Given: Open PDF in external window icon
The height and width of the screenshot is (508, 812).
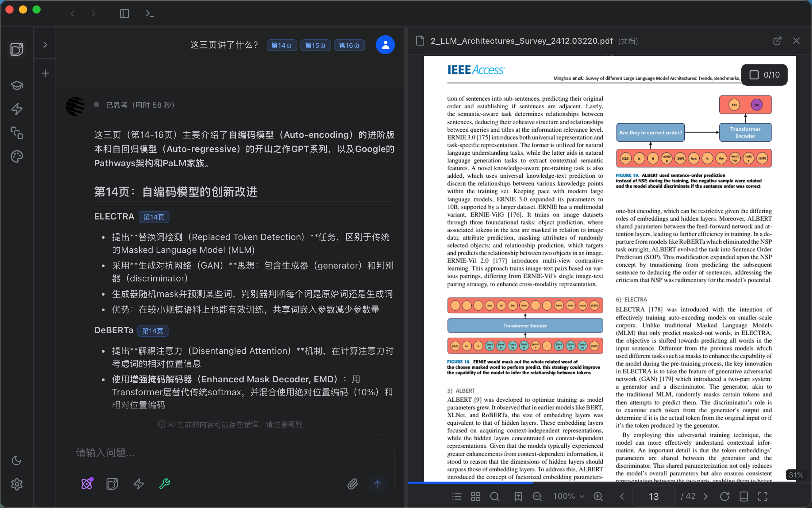Looking at the screenshot, I should click(x=777, y=41).
